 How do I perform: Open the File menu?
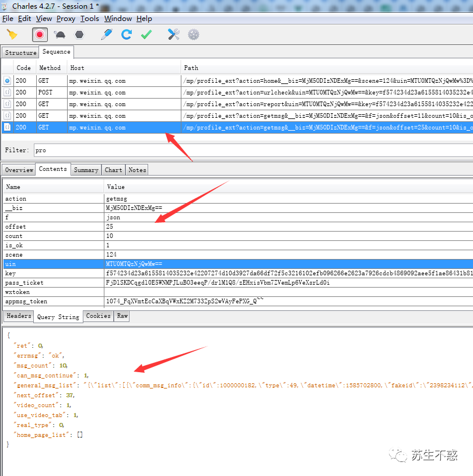coord(8,19)
